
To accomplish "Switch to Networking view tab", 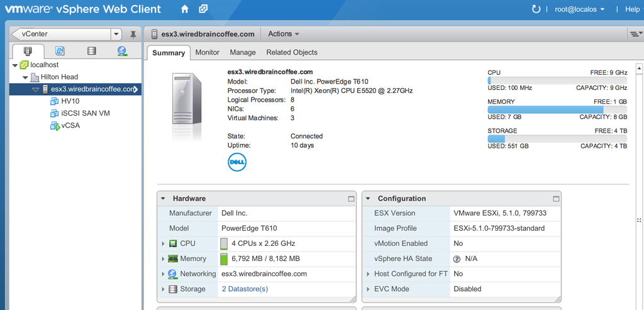I will click(x=122, y=51).
